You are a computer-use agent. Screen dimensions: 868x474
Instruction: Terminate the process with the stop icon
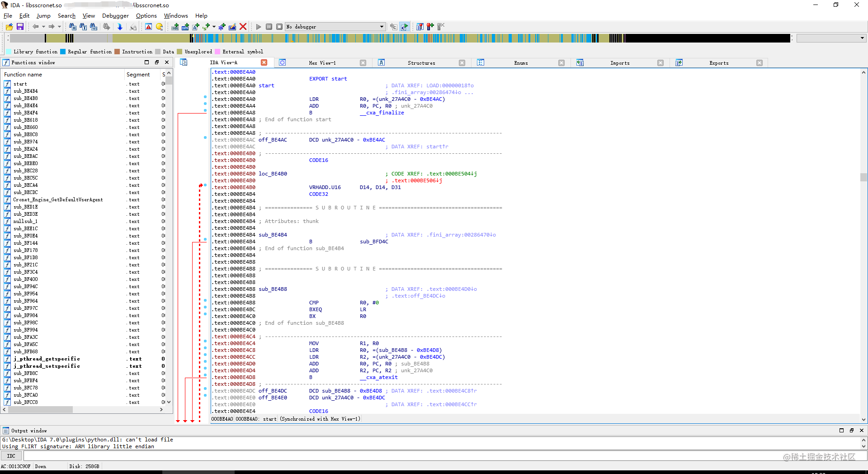click(279, 27)
